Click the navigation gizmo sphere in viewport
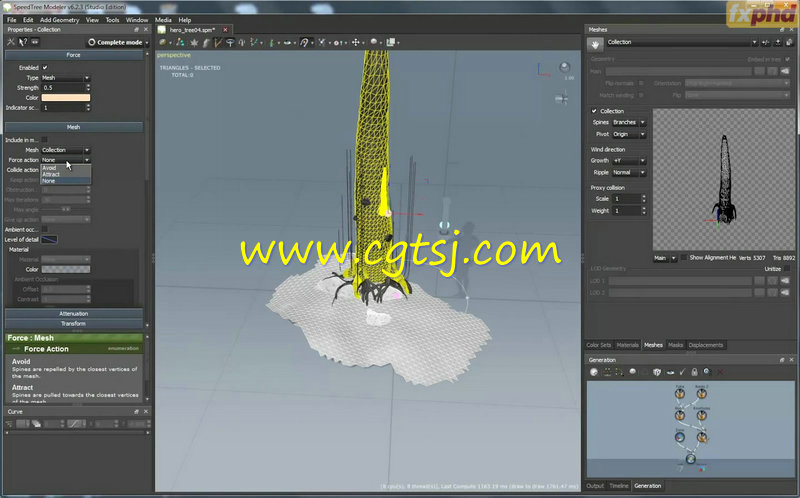 [x=565, y=68]
